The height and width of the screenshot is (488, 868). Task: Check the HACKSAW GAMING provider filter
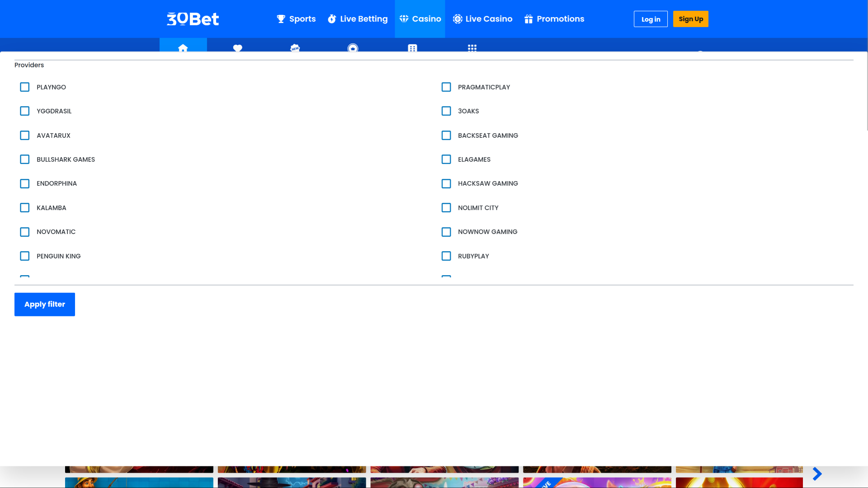pos(446,183)
